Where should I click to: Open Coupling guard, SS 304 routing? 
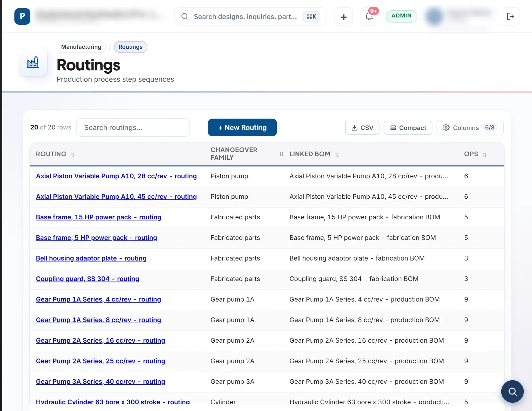[x=87, y=279]
